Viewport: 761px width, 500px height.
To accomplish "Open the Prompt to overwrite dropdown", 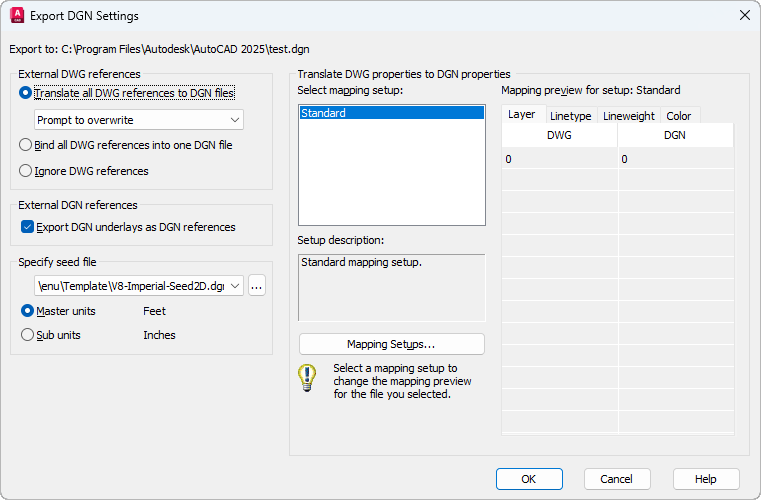I will [139, 120].
